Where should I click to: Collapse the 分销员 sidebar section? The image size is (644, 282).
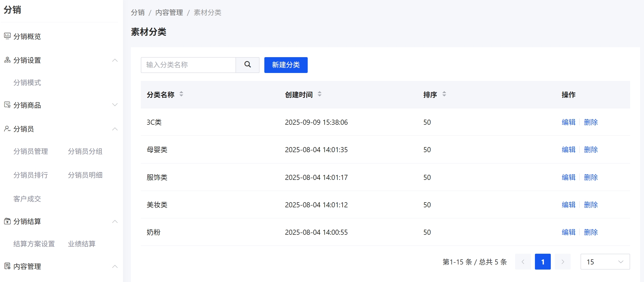(x=115, y=129)
